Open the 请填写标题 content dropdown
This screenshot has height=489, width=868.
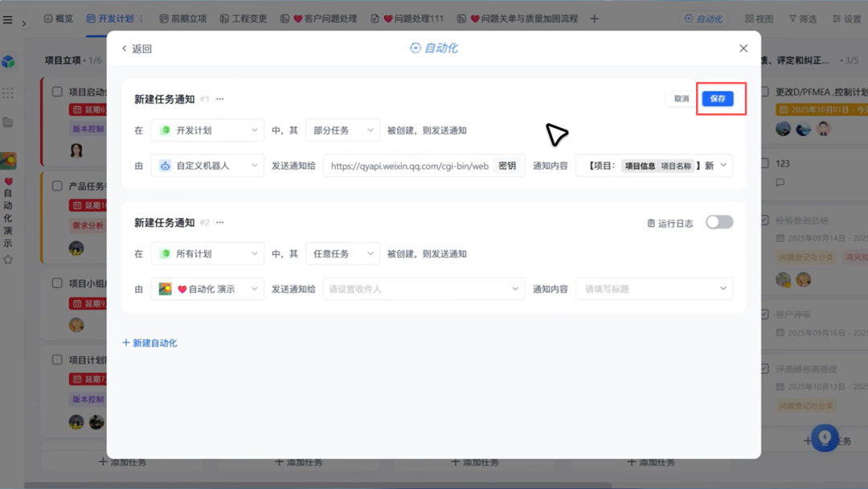click(x=654, y=289)
